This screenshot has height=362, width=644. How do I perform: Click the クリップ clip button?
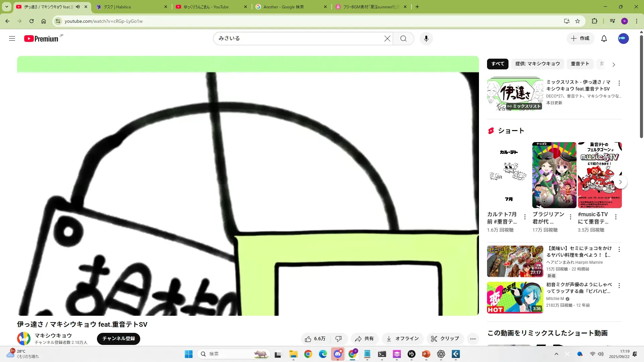coord(445,339)
